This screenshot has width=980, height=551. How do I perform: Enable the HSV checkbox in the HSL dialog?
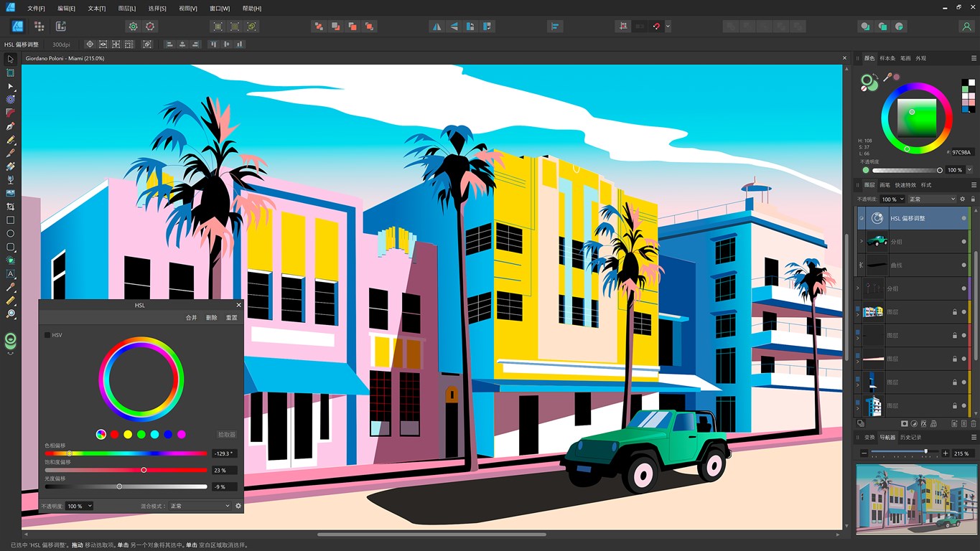47,334
